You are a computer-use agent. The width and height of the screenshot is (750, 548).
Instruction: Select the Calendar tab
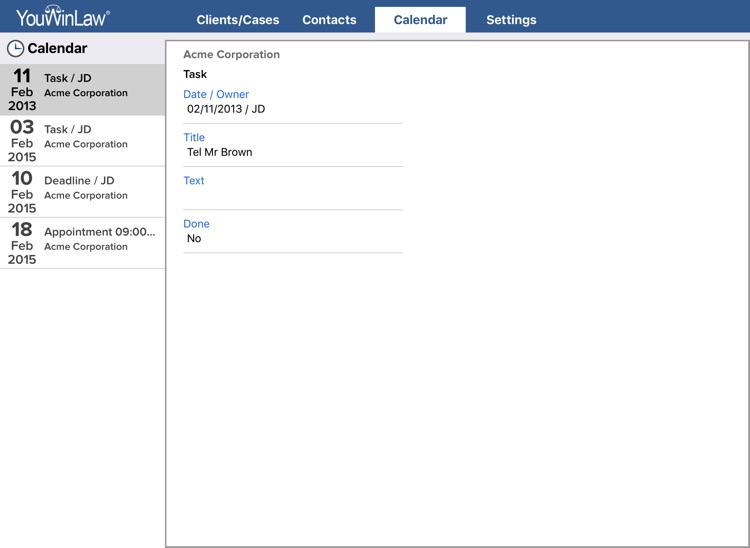(x=420, y=20)
